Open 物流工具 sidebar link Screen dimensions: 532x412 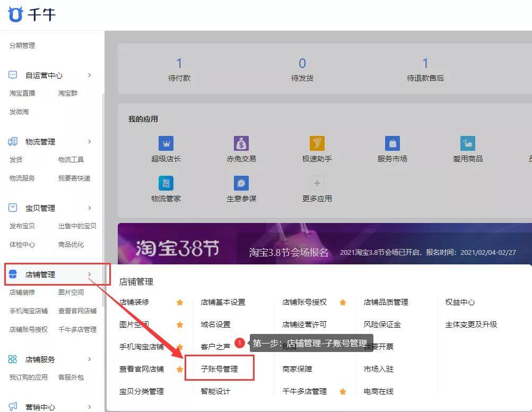71,159
